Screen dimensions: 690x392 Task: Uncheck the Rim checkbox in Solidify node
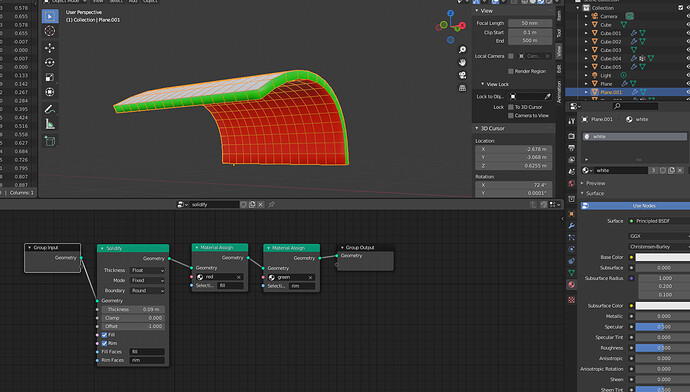(104, 343)
